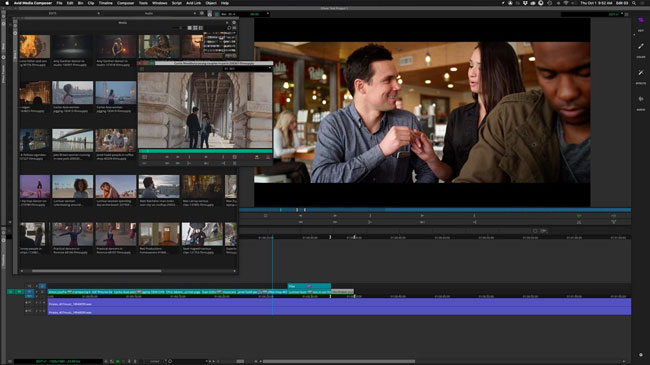Viewport: 650px width, 365px height.
Task: Switch to the Color workspace icon
Action: [x=641, y=46]
